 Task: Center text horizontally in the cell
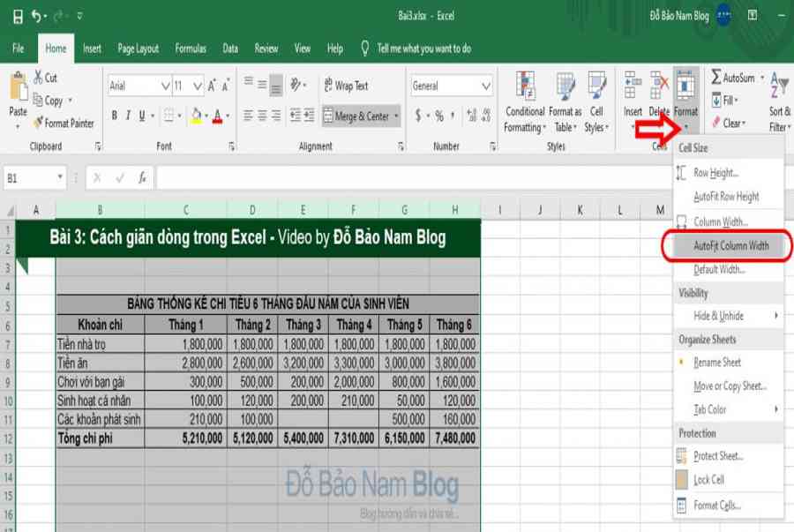pos(262,116)
